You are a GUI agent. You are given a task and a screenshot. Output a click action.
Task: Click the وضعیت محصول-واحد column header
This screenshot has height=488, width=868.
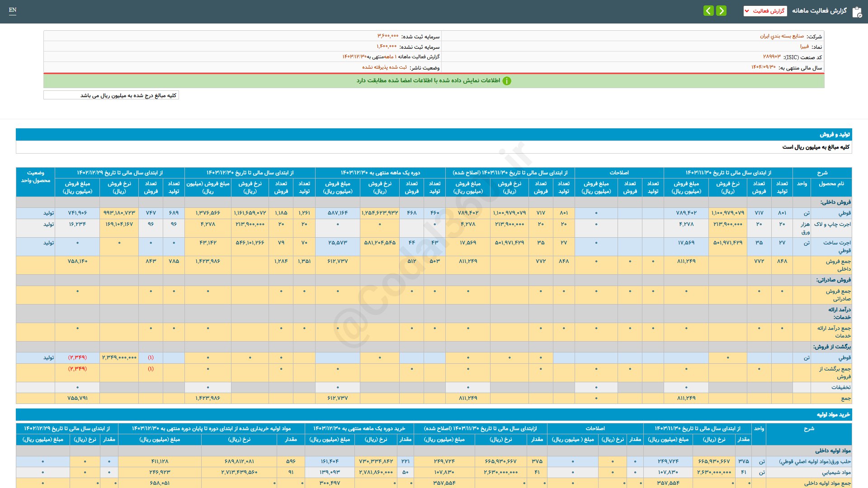(x=35, y=177)
